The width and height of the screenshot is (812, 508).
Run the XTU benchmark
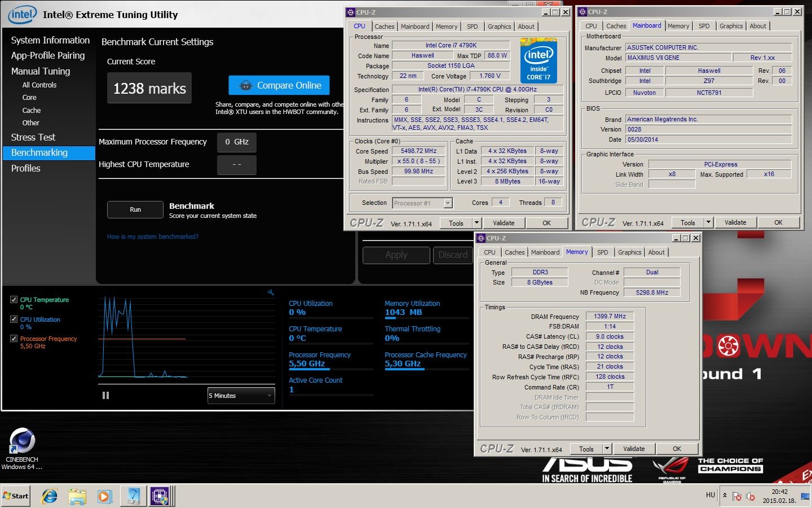(135, 209)
